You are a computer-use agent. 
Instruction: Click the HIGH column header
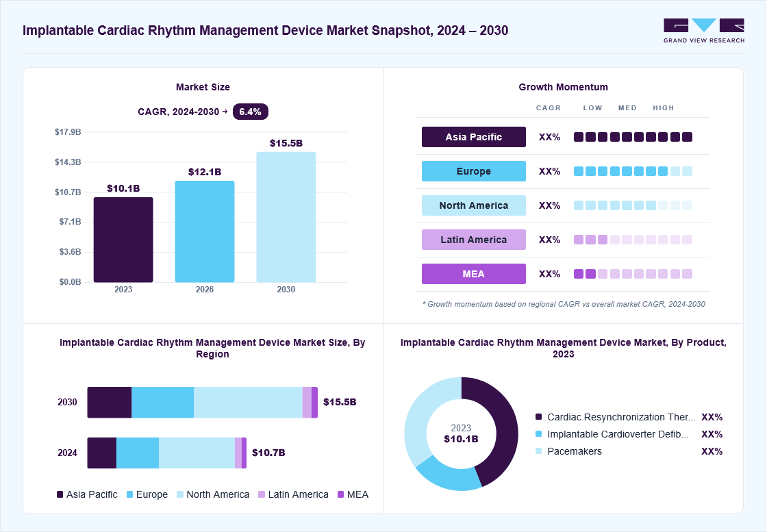point(664,108)
